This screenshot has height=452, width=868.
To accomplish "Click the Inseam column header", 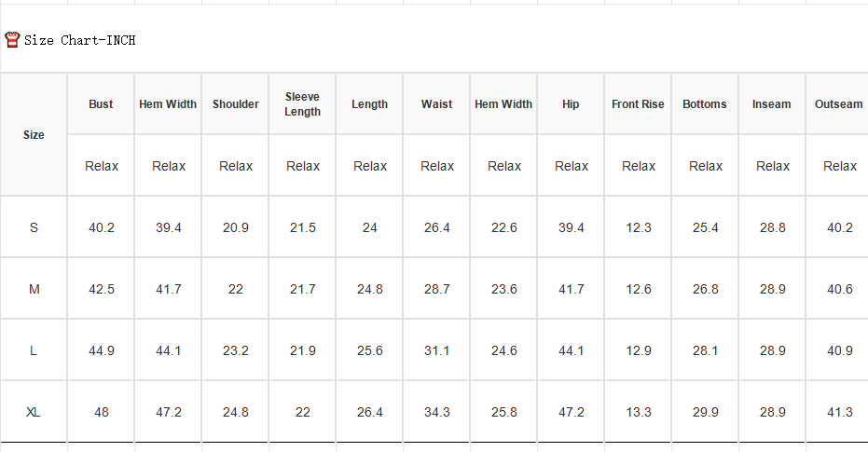I will [x=772, y=104].
